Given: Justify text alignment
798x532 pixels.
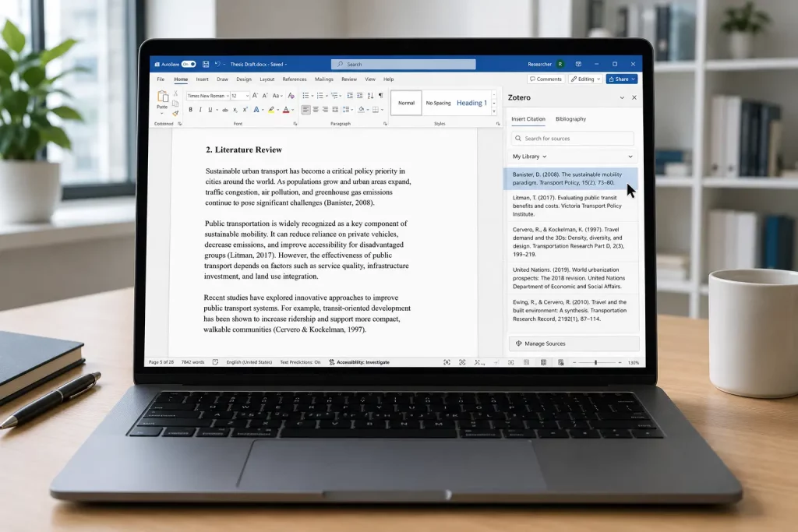Looking at the screenshot, I should click(x=335, y=109).
